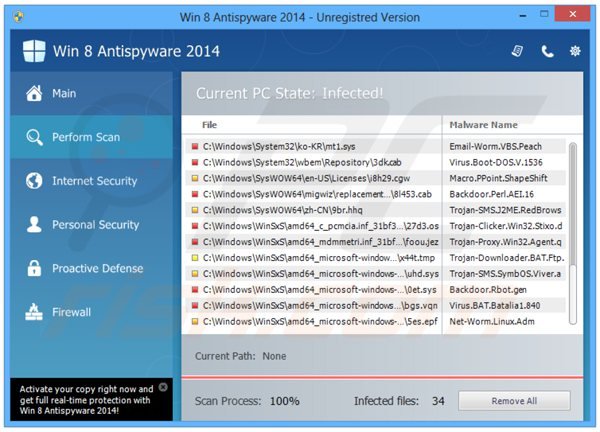The image size is (600, 432).
Task: Click the person icon for Personal Security
Action: tap(34, 224)
